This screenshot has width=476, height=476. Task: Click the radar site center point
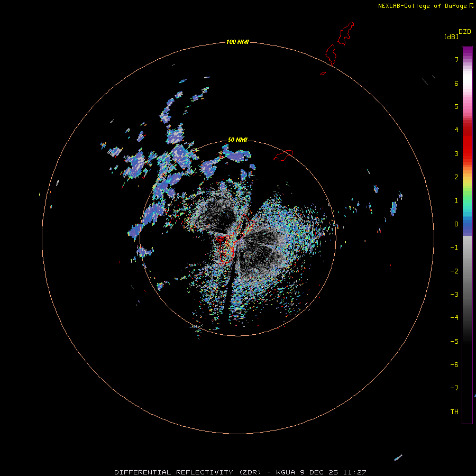point(238,237)
